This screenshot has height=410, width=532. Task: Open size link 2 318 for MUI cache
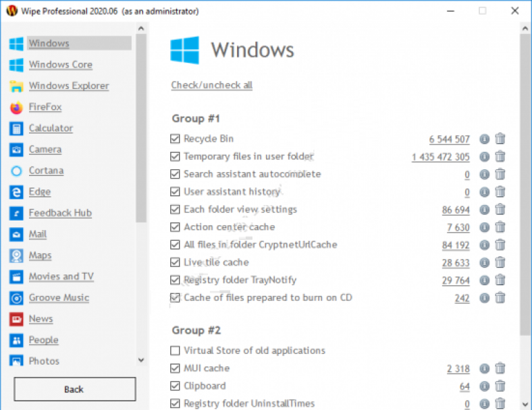[x=458, y=369]
